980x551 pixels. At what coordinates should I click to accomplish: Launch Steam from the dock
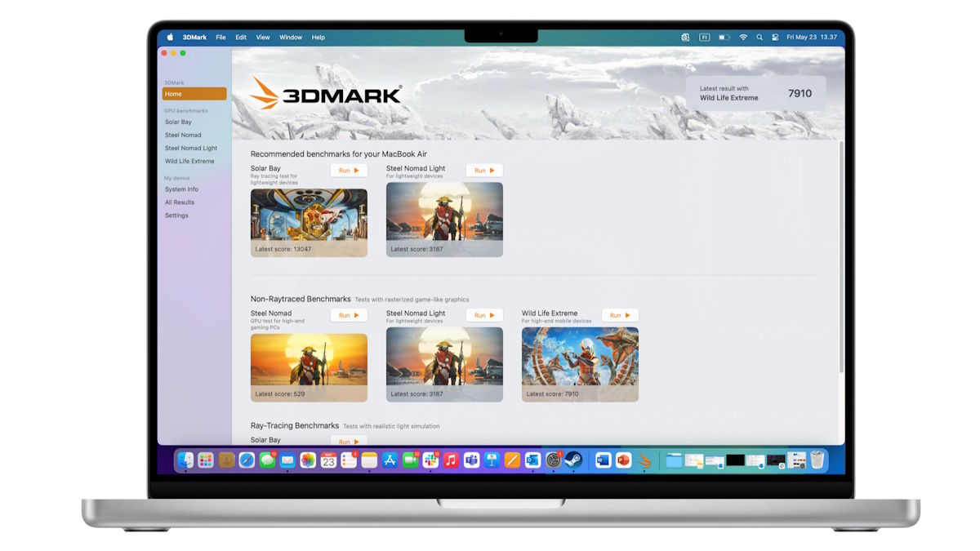[x=573, y=460]
